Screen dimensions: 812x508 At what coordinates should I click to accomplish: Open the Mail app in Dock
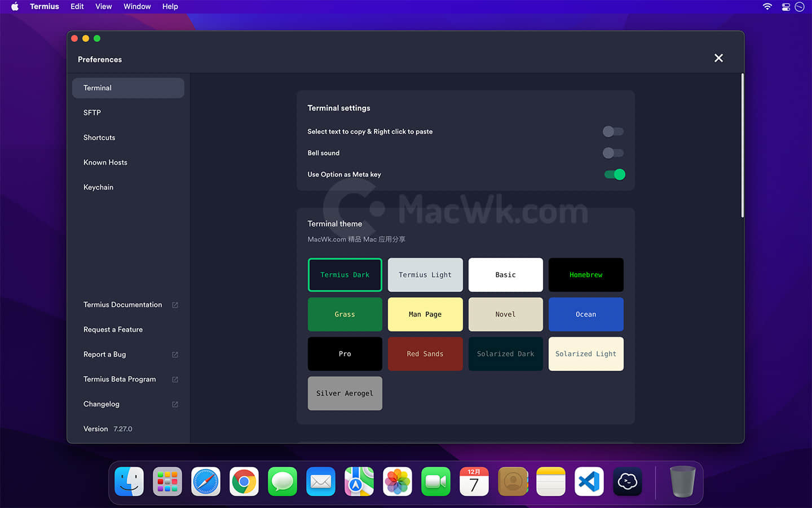(321, 481)
